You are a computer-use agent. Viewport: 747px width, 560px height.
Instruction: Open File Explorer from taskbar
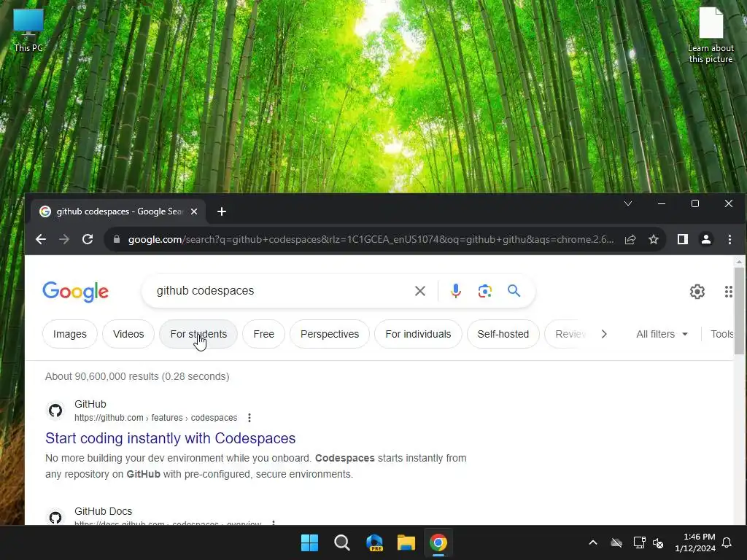tap(406, 542)
